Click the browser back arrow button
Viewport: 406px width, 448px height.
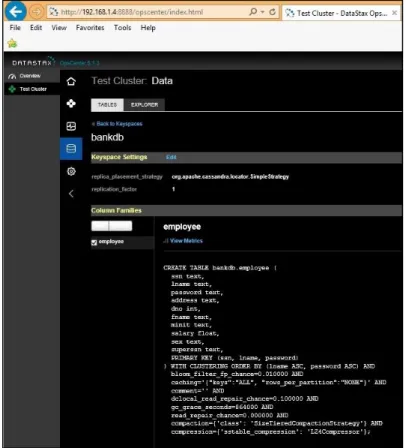(x=15, y=12)
